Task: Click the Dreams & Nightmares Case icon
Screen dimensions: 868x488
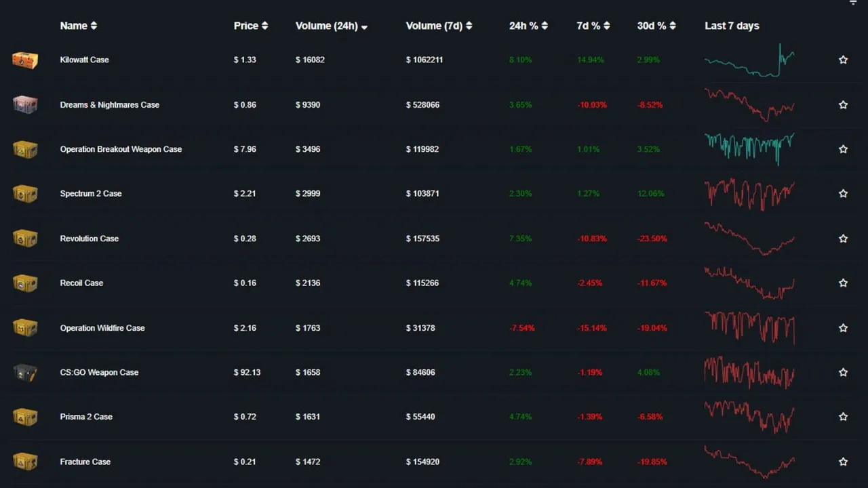Action: pyautogui.click(x=25, y=104)
